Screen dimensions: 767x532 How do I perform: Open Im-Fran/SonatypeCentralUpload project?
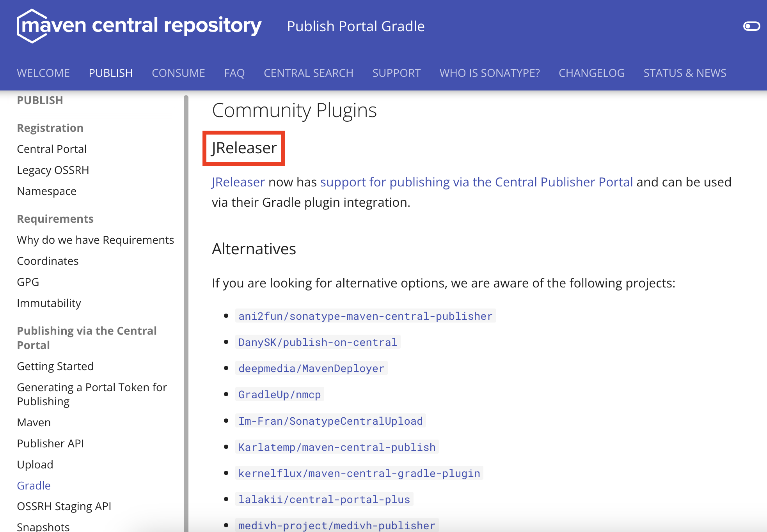(330, 421)
